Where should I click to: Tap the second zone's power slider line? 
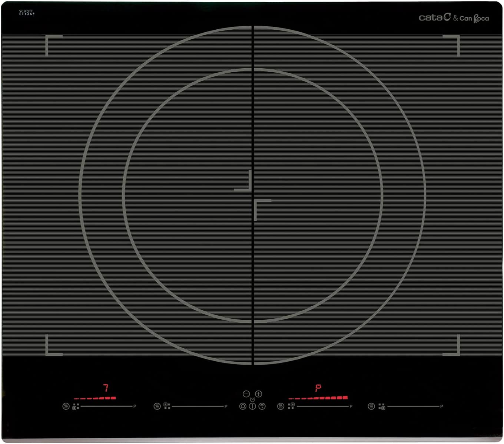[x=198, y=406]
